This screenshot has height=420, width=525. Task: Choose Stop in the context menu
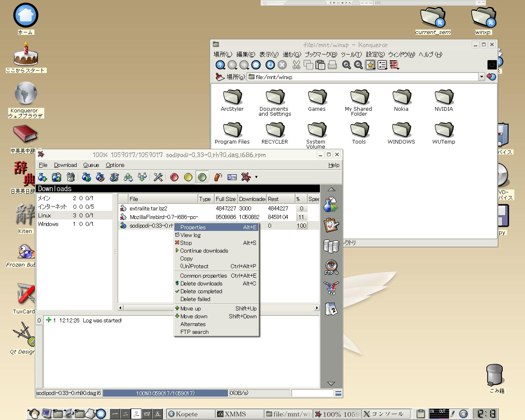[x=217, y=243]
